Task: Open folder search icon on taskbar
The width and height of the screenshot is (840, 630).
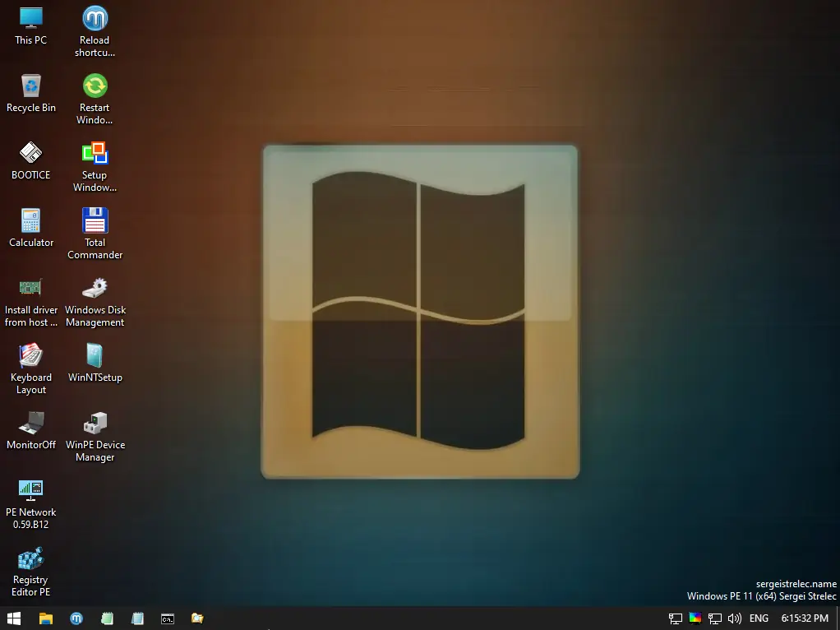Action: click(x=198, y=618)
